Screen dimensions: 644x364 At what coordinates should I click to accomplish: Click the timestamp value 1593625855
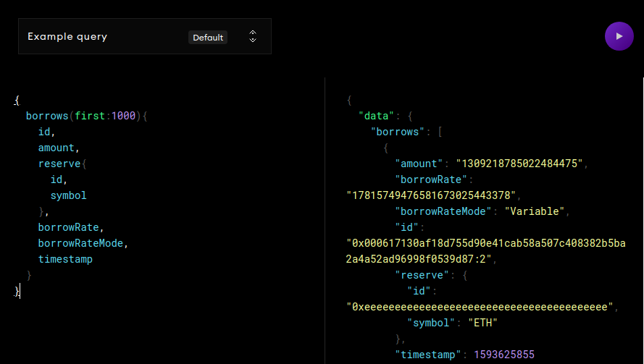(x=503, y=355)
